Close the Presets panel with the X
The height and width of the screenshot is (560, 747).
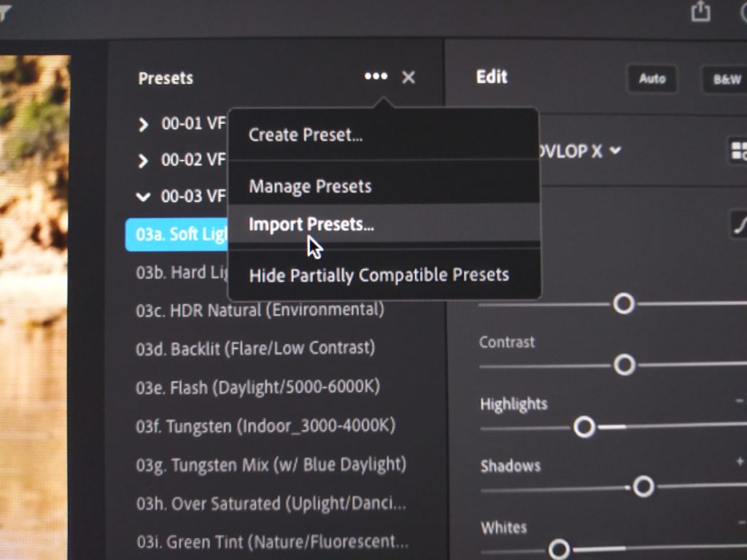click(x=409, y=77)
